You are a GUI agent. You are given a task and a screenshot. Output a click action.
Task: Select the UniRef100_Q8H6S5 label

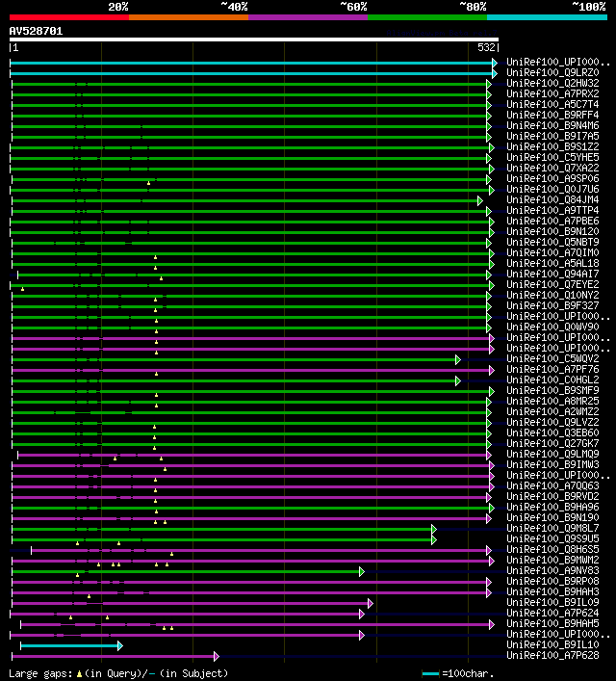tap(552, 549)
